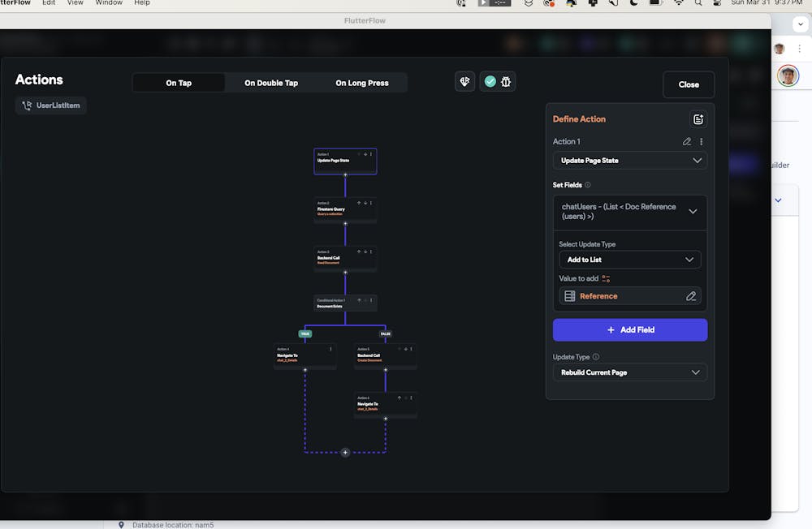Click the TRUE branch label
Viewport: 812px width, 529px height.
pos(305,333)
